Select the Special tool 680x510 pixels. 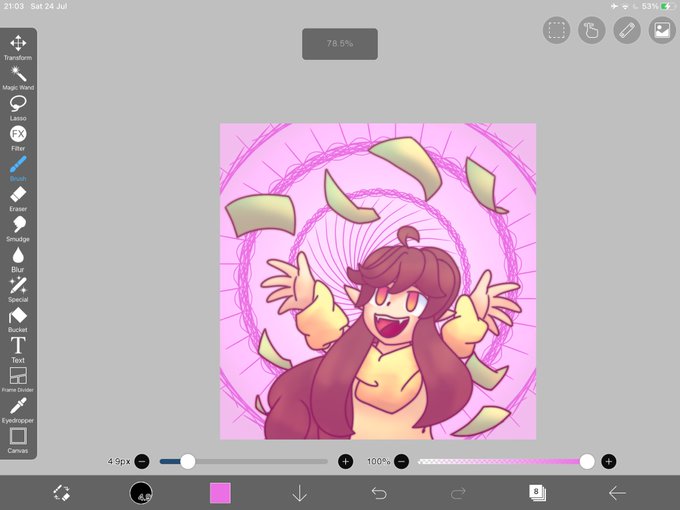click(x=18, y=290)
